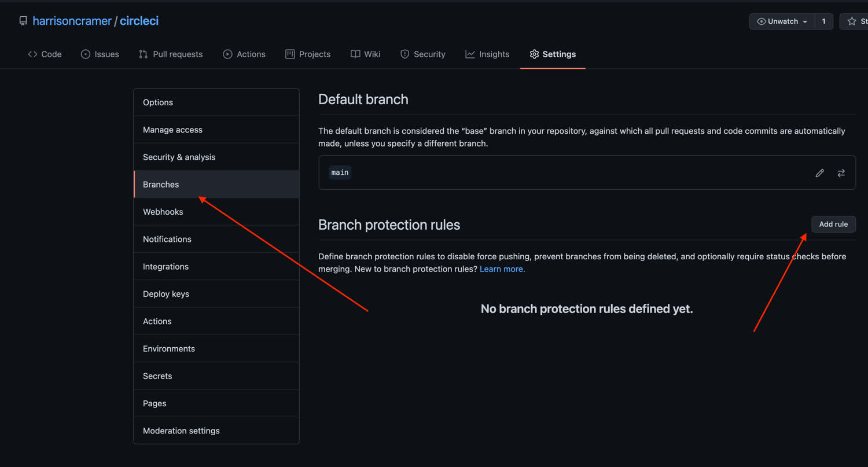Open Deploy keys settings
Viewport: 868px width, 467px height.
[x=216, y=294]
